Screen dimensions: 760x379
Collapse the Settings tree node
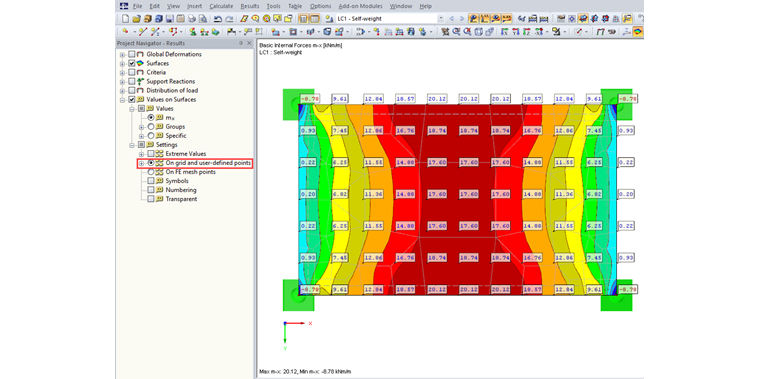tap(132, 144)
